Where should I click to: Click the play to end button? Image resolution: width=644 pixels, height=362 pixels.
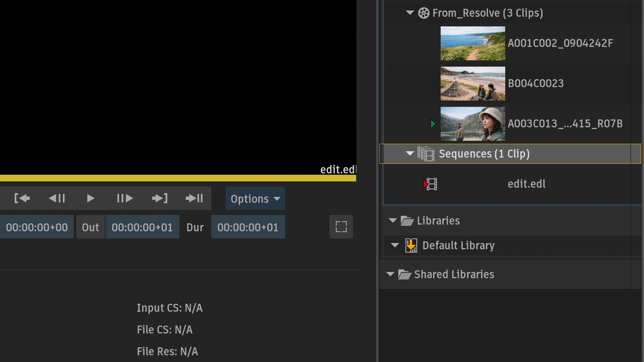tap(194, 198)
